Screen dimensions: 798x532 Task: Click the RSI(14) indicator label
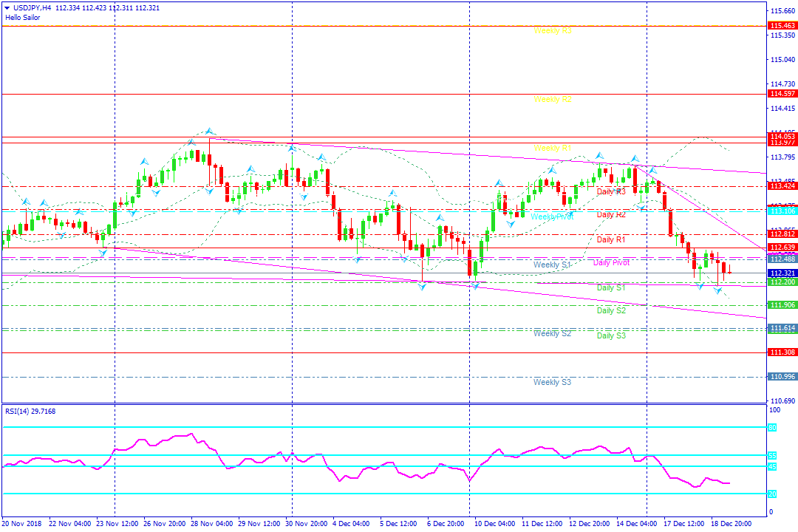31,410
